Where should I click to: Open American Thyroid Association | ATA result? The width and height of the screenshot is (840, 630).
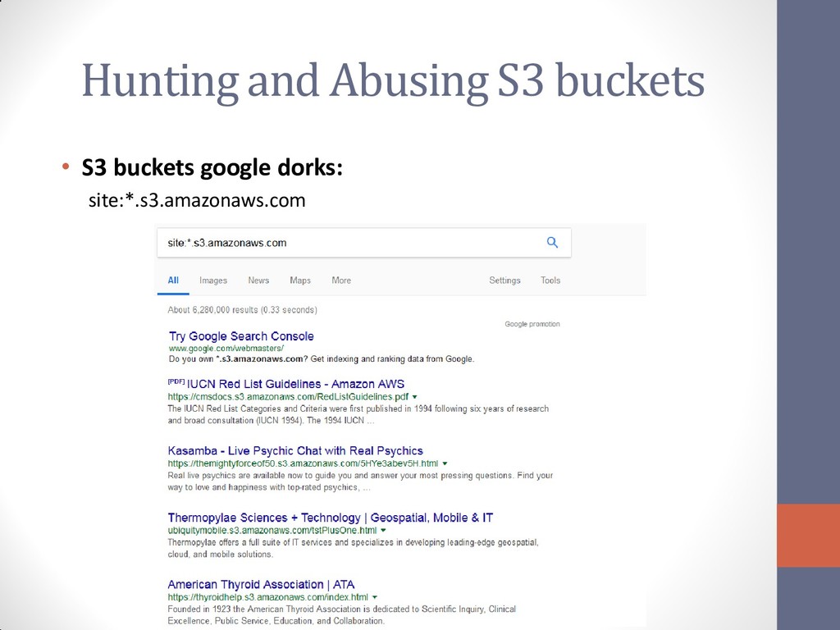point(261,584)
